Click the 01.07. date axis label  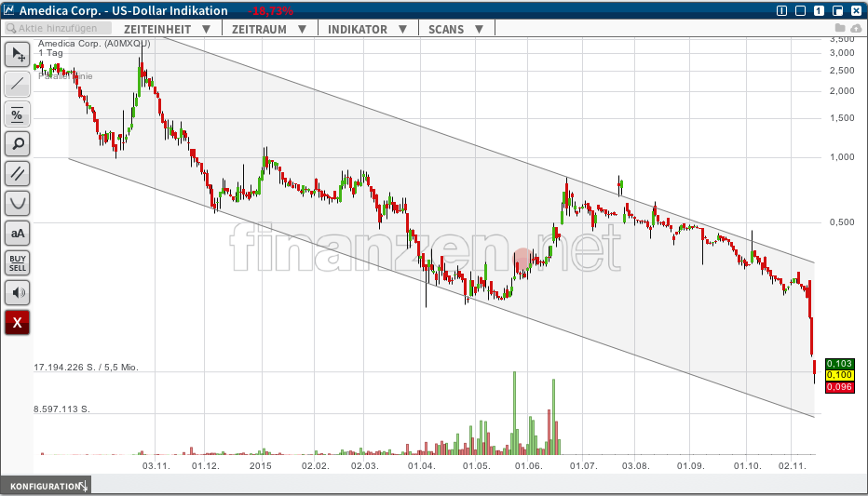click(583, 465)
